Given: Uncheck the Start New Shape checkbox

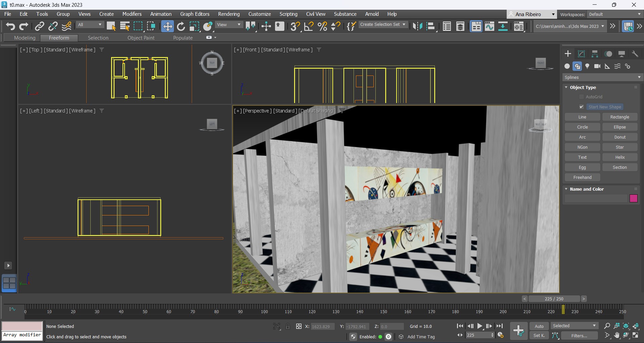Looking at the screenshot, I should point(582,107).
